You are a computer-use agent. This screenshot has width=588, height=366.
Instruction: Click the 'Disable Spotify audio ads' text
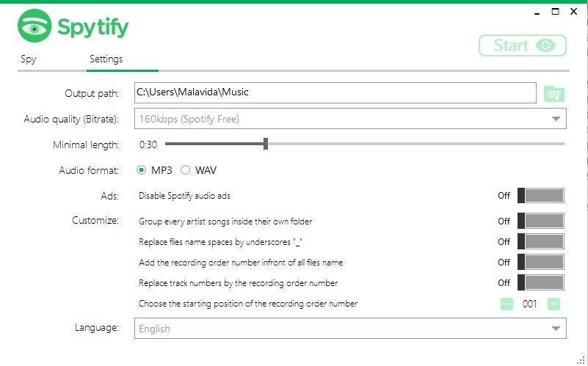pyautogui.click(x=184, y=196)
